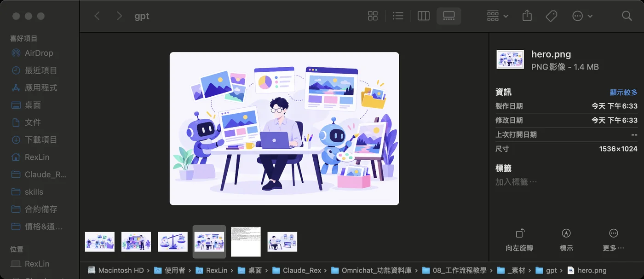The height and width of the screenshot is (279, 644).
Task: Select gallery view mode
Action: [x=448, y=16]
